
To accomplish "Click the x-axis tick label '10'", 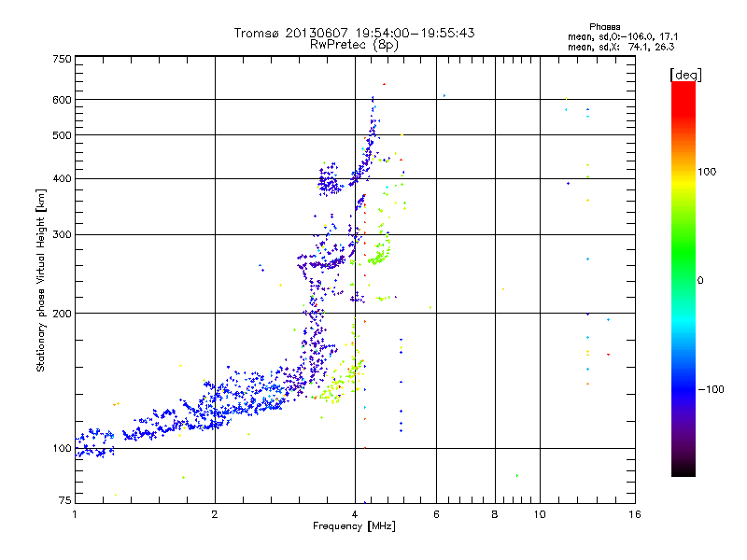I will click(x=540, y=514).
